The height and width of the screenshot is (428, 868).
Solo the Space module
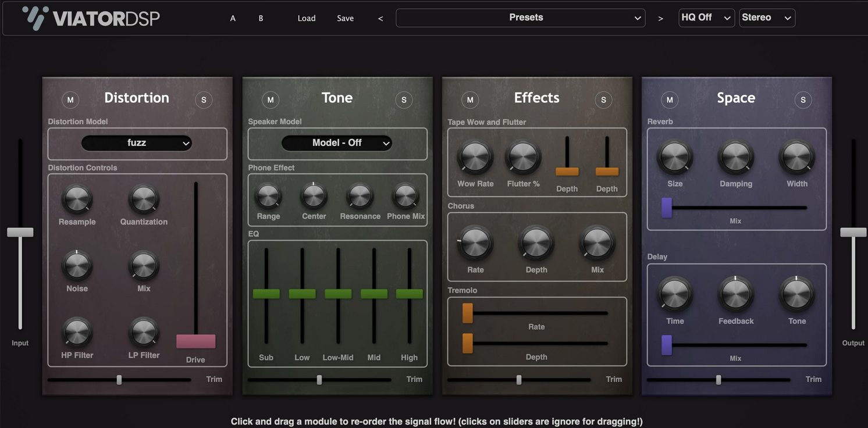[803, 99]
